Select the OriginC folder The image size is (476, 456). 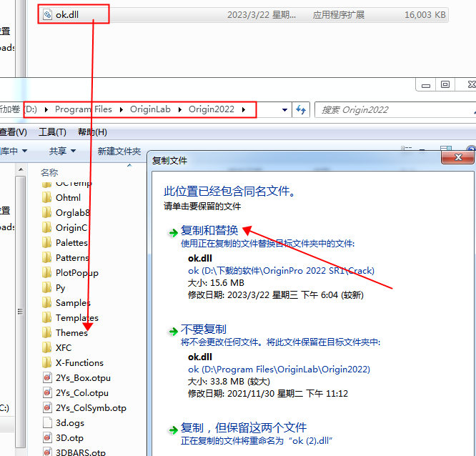(x=71, y=228)
